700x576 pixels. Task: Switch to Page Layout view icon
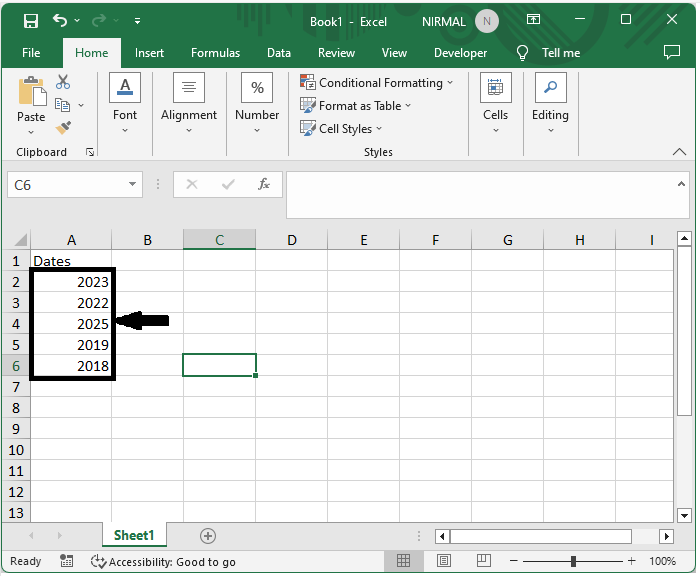[x=444, y=560]
